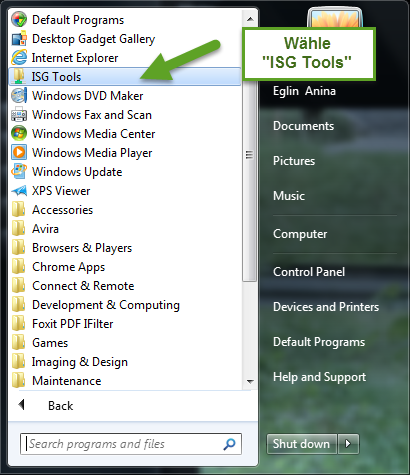The width and height of the screenshot is (410, 475).
Task: Open the Pictures library
Action: 294,161
